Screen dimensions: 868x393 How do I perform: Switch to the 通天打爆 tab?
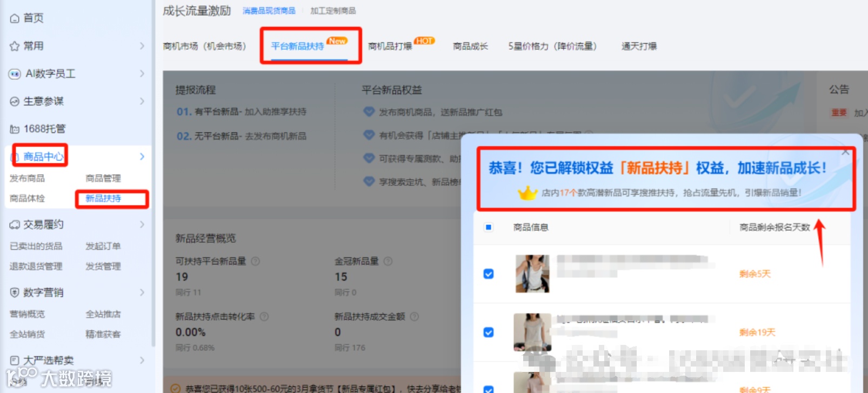(x=639, y=46)
